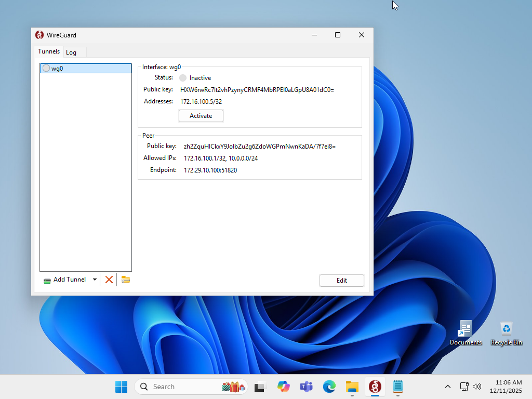Expand the Add Tunnel dropdown arrow
Viewport: 532px width, 399px height.
click(95, 280)
